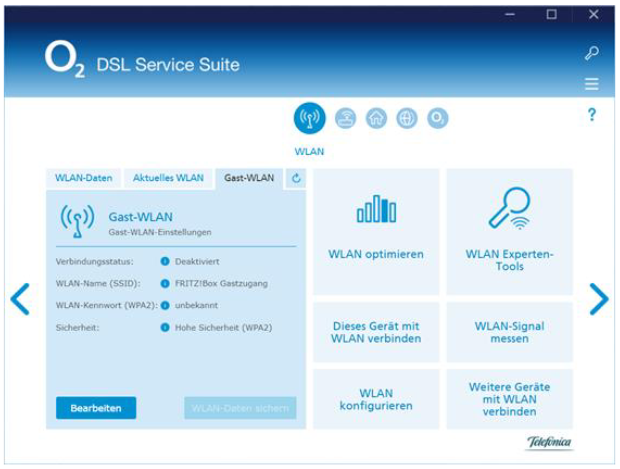Open Weitere Geräte mit WLAN verbinden tile

(510, 399)
